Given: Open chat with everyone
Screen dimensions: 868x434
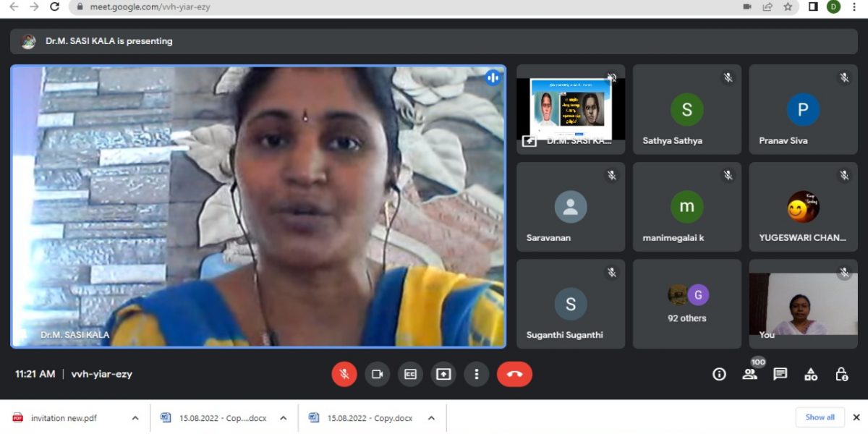Looking at the screenshot, I should click(x=780, y=374).
